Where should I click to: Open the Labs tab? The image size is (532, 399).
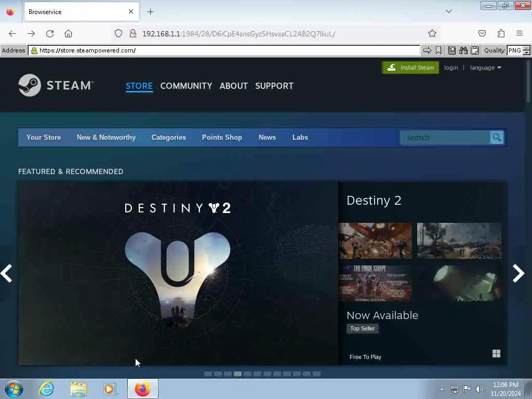click(300, 137)
